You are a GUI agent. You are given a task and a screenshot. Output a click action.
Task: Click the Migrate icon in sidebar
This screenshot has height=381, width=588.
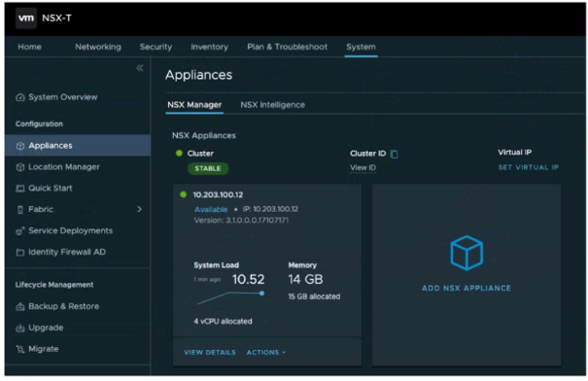point(19,349)
